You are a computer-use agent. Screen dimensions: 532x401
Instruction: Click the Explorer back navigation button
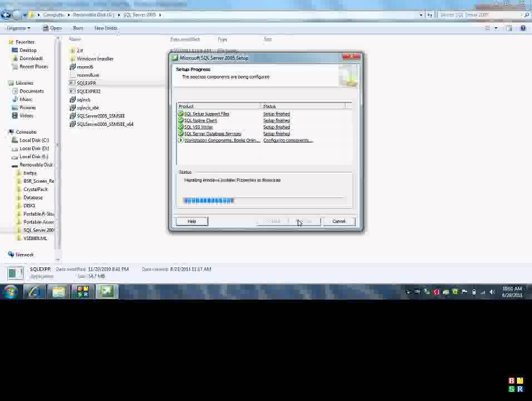click(6, 15)
